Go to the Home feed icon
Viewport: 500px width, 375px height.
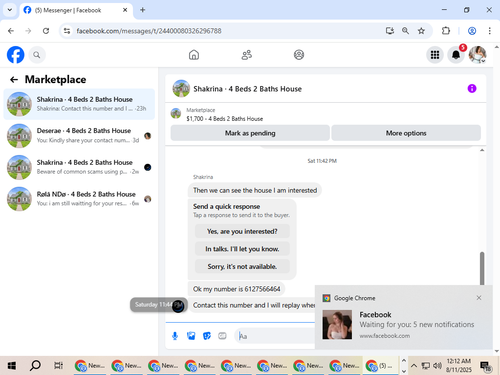coord(194,55)
